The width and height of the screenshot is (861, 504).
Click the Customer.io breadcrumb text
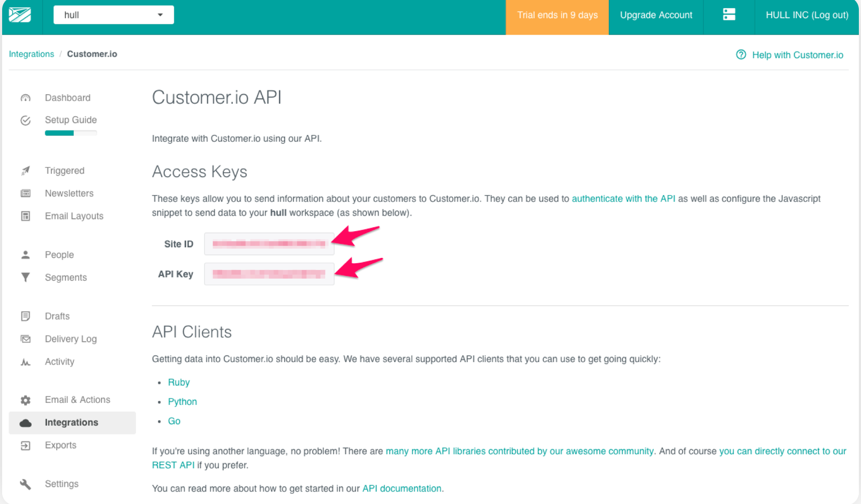tap(92, 54)
